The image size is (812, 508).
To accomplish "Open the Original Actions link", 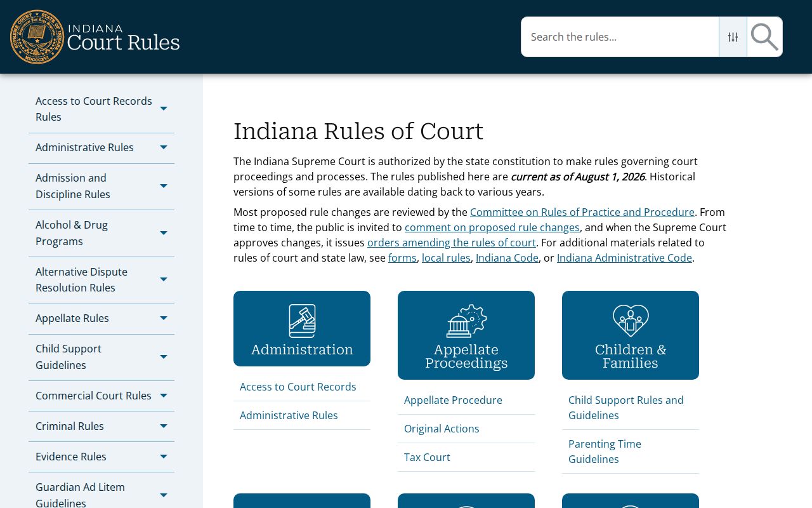I will tap(442, 429).
